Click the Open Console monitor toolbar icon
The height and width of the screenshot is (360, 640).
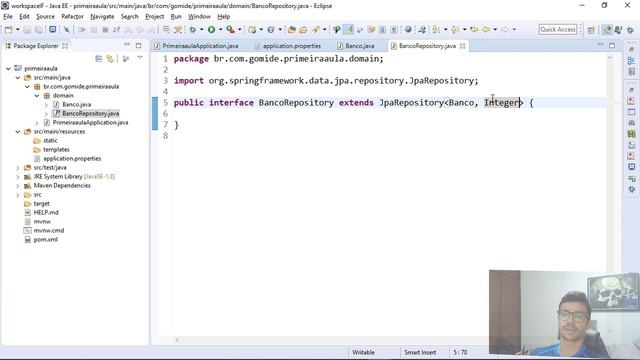pos(53,30)
